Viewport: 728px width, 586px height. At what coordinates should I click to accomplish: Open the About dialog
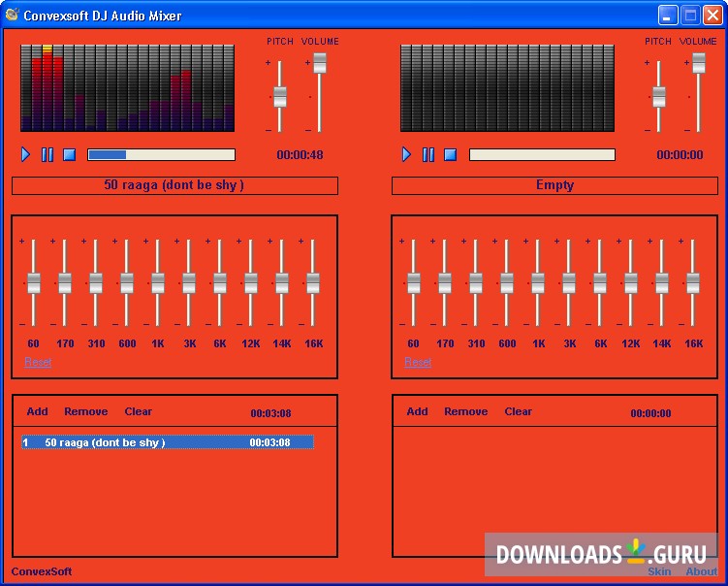(702, 571)
